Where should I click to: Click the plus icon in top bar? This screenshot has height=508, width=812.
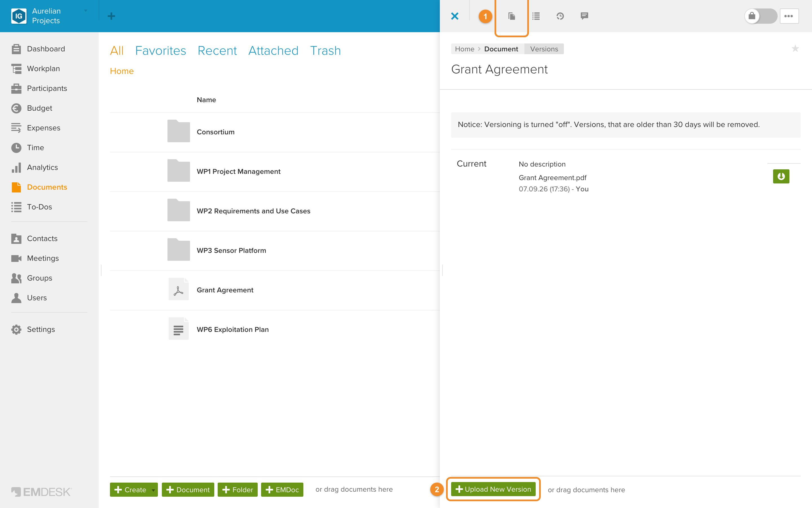point(111,16)
